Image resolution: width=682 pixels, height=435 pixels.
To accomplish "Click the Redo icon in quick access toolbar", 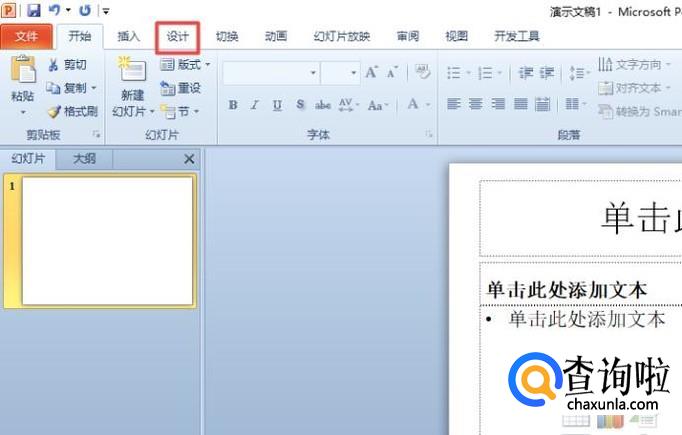I will coord(85,10).
